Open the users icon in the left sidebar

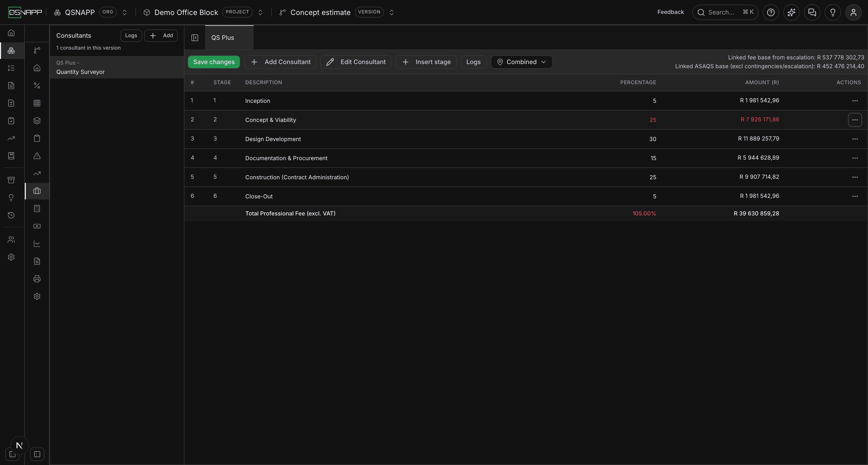(11, 239)
